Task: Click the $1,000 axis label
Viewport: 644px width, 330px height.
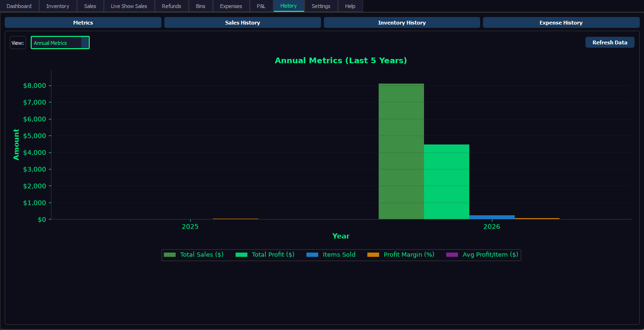Action: [x=34, y=203]
